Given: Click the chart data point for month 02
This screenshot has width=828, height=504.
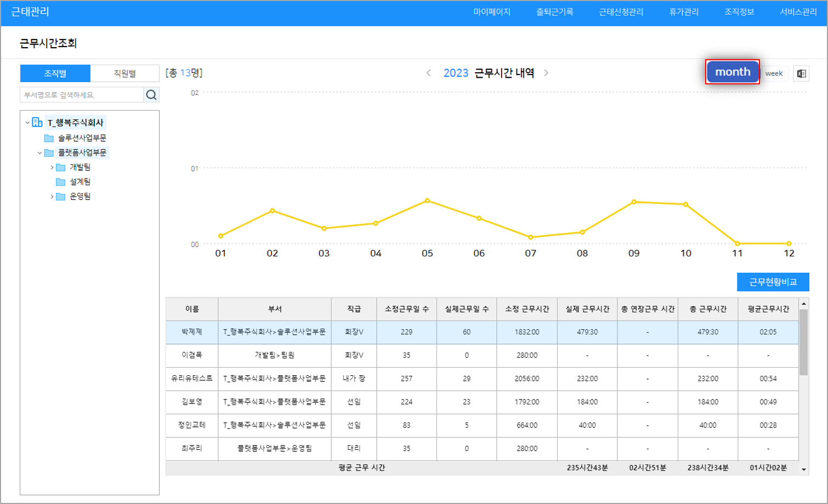Looking at the screenshot, I should pyautogui.click(x=273, y=210).
